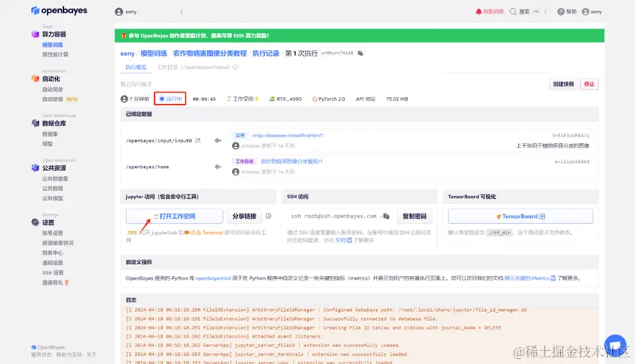The image size is (635, 364).
Task: Open 公共数据集 in the sidebar
Action: (55, 178)
